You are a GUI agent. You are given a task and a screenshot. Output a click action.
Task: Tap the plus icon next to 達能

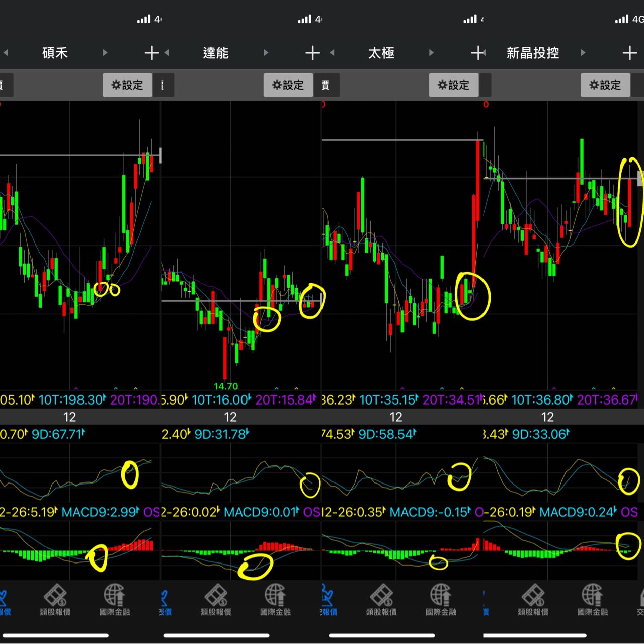312,53
